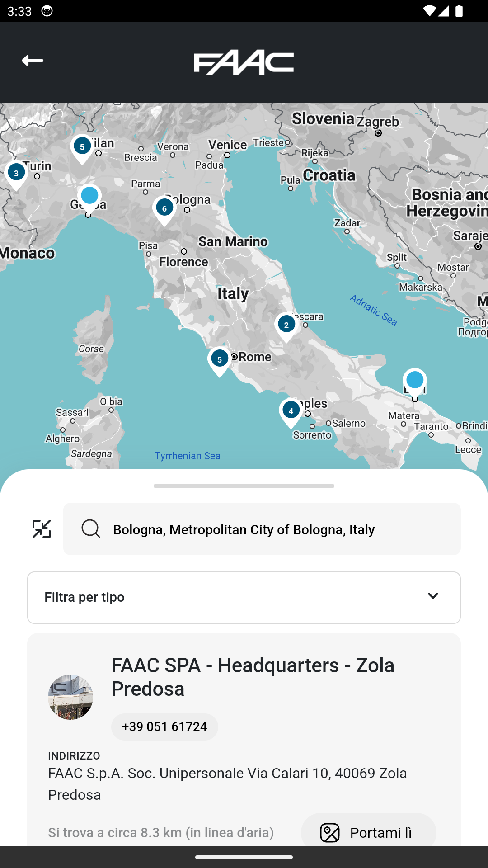Open the FAAC headquarters thumbnail photo

click(70, 697)
